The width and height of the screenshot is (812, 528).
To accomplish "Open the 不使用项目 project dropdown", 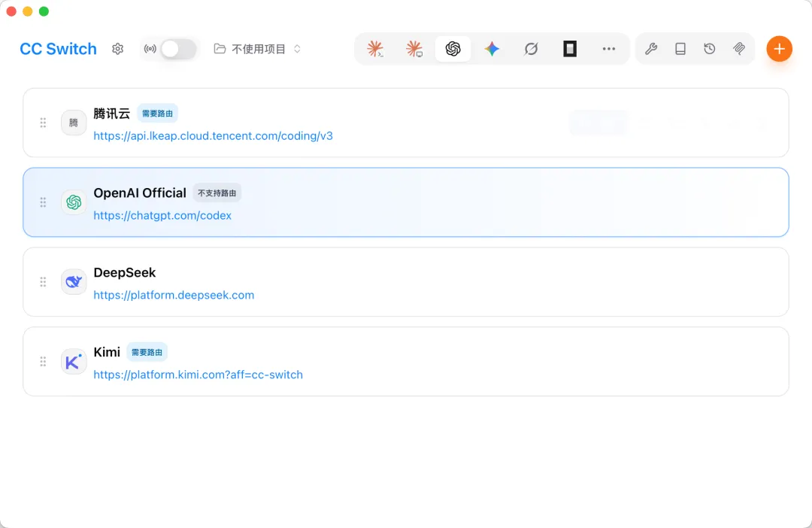I will [x=257, y=49].
